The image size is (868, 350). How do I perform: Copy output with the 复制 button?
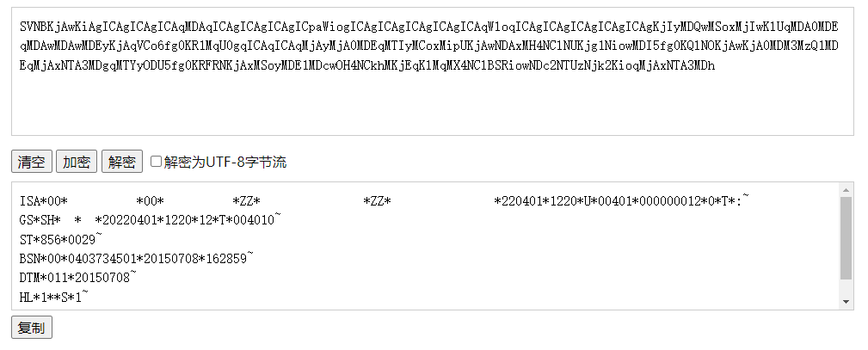pos(32,328)
